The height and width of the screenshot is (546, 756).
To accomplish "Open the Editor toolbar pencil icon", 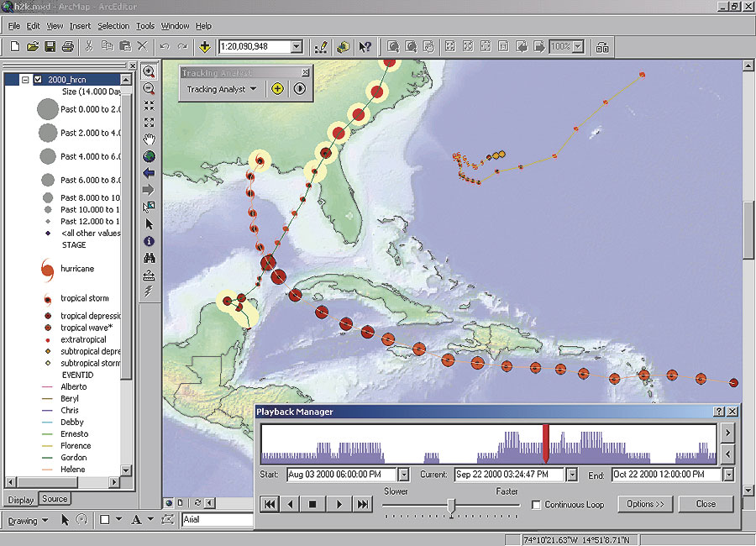I will [x=321, y=46].
